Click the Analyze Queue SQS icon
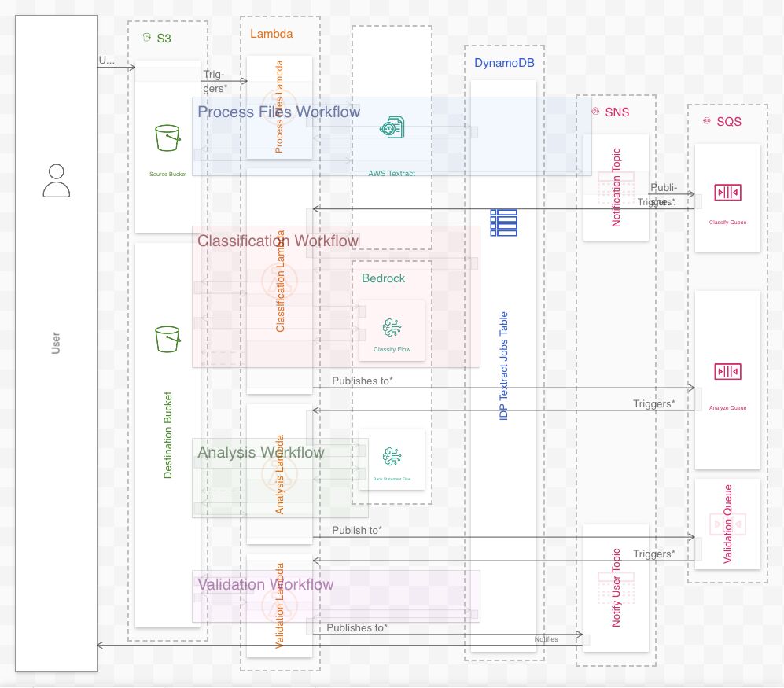This screenshot has width=784, height=688. point(727,371)
